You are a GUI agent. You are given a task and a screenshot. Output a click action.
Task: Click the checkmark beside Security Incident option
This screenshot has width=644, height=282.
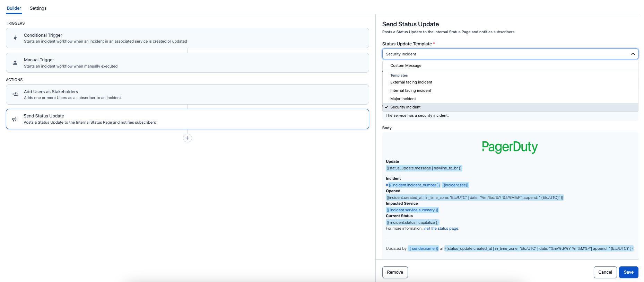pos(386,107)
